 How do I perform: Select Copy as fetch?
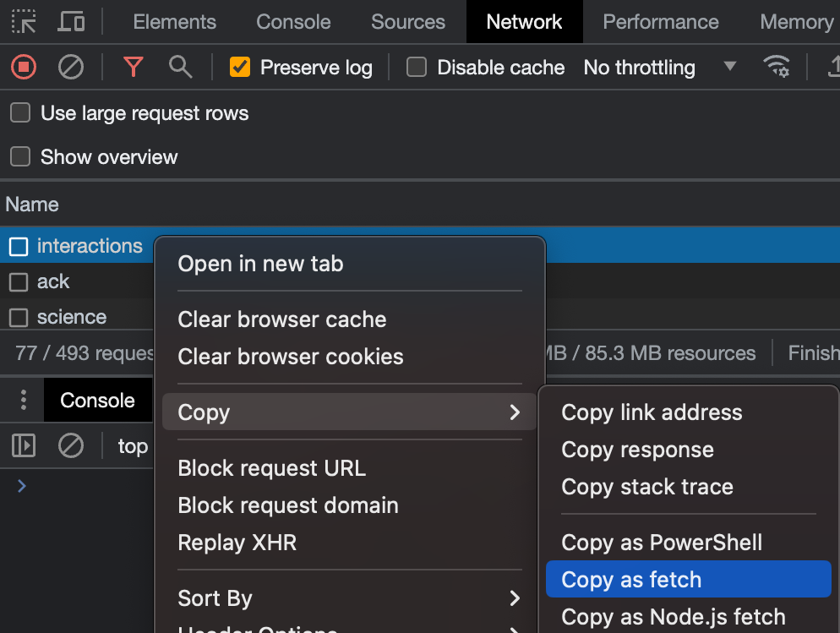click(x=689, y=580)
